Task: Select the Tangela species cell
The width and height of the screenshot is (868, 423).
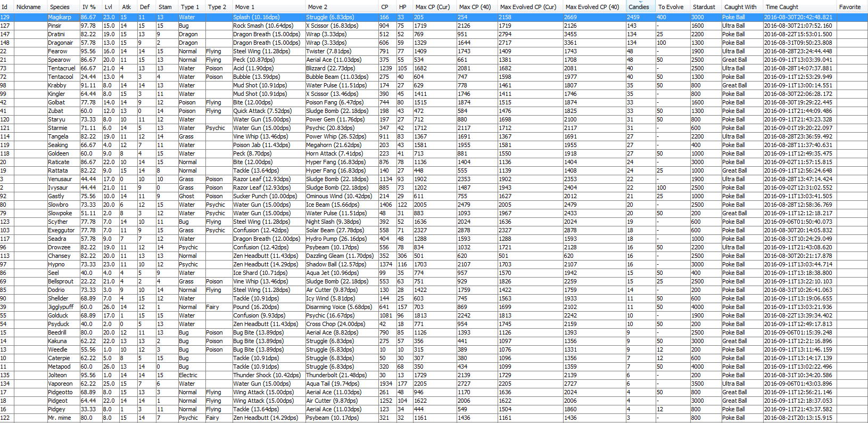Action: (x=63, y=136)
